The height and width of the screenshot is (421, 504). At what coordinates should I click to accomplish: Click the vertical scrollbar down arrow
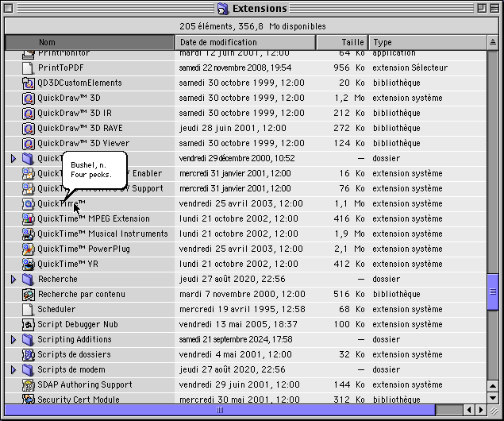(x=493, y=398)
